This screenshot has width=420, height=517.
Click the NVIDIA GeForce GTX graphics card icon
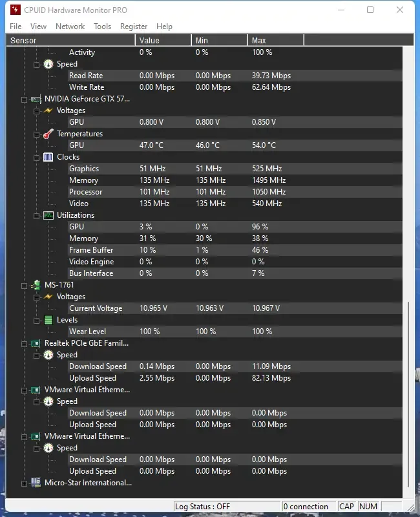36,99
